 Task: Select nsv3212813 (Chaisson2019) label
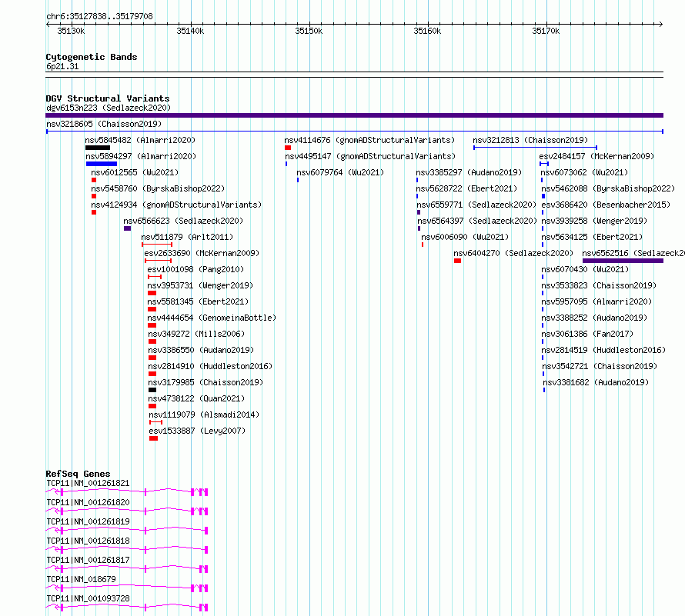tap(530, 140)
